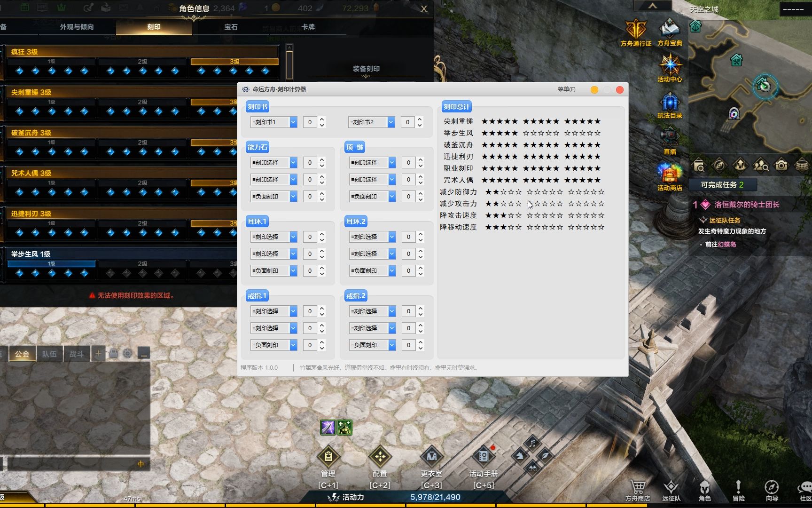Image resolution: width=812 pixels, height=508 pixels.
Task: Click the screenshot camera icon beside minimap
Action: 781,165
